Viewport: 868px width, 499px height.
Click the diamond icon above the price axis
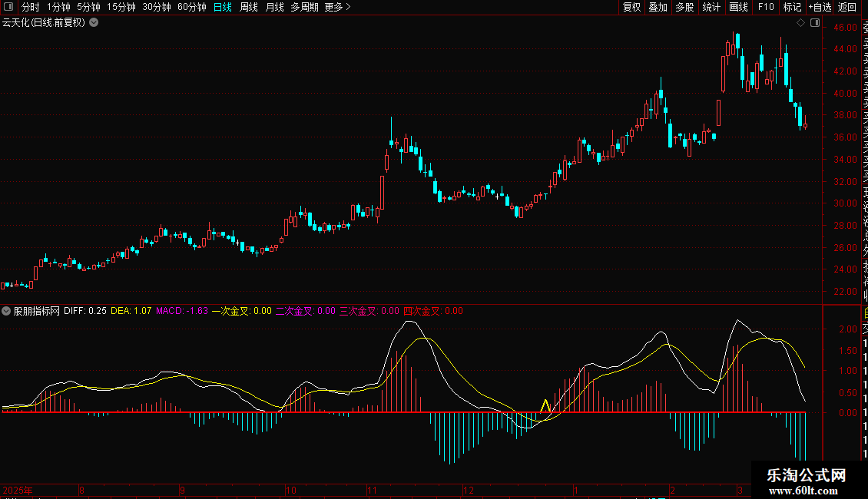800,23
